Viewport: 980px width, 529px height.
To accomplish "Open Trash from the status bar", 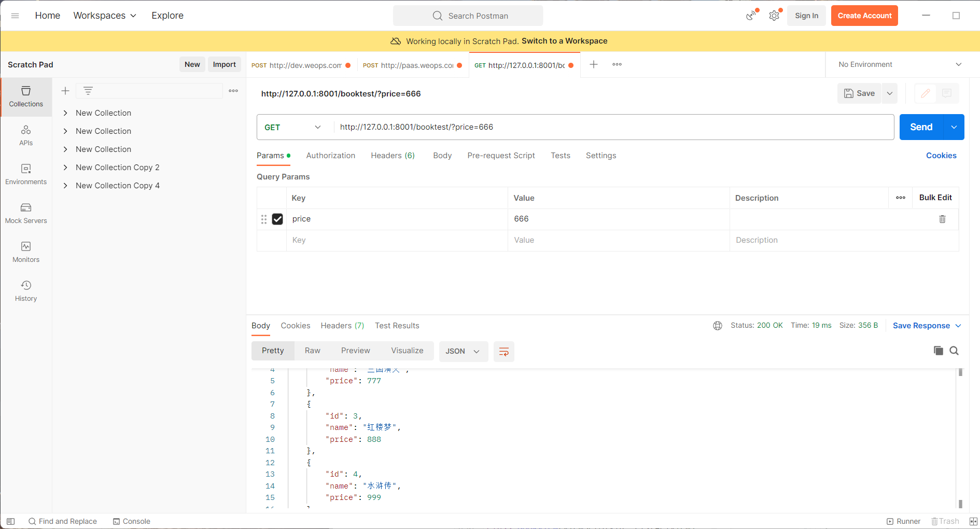I will point(945,521).
